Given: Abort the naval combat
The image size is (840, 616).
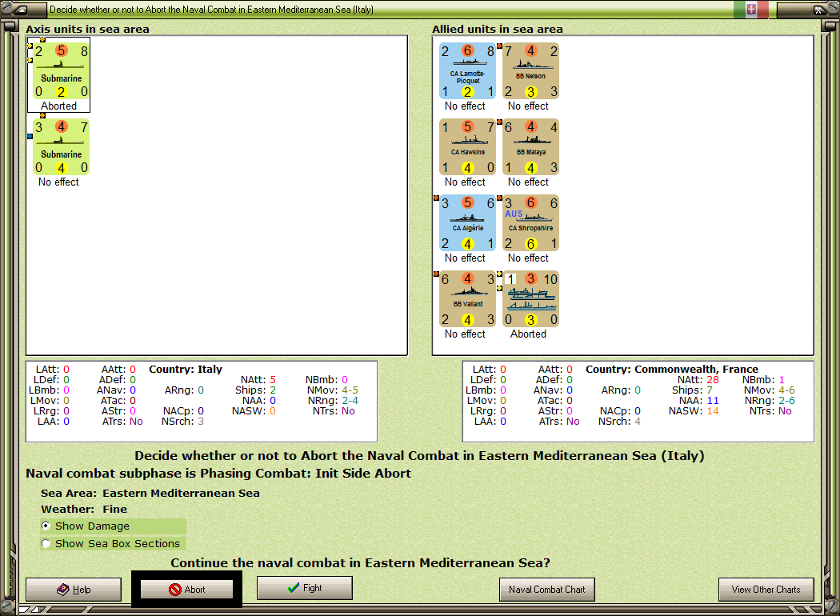Looking at the screenshot, I should coord(186,590).
